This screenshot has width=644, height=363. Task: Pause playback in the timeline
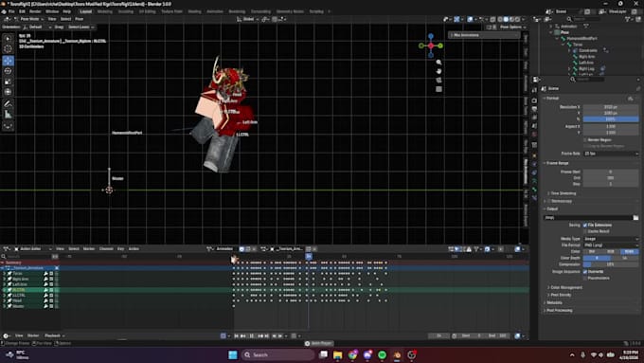(x=251, y=336)
